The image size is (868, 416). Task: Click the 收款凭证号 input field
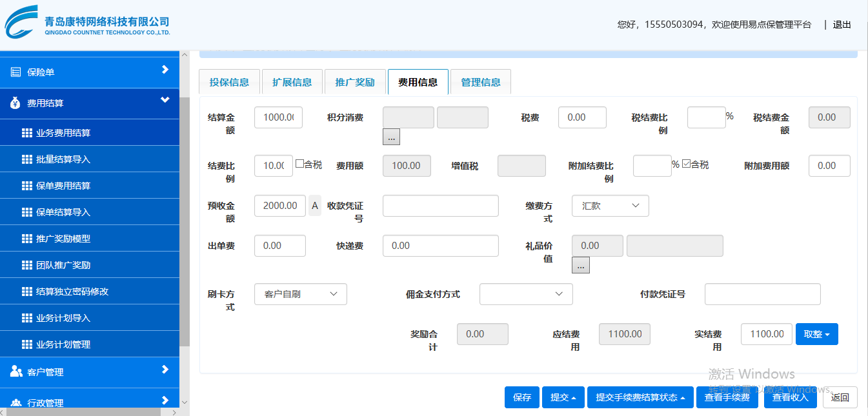[440, 206]
